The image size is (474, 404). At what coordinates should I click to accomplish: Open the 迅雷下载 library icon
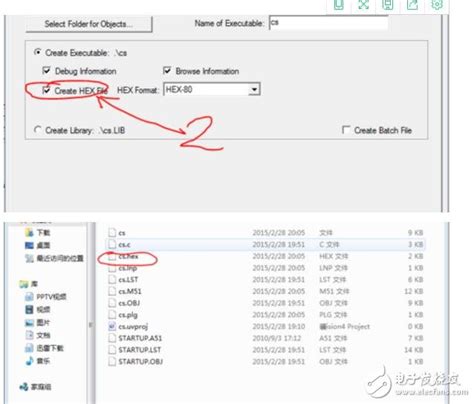pyautogui.click(x=29, y=348)
